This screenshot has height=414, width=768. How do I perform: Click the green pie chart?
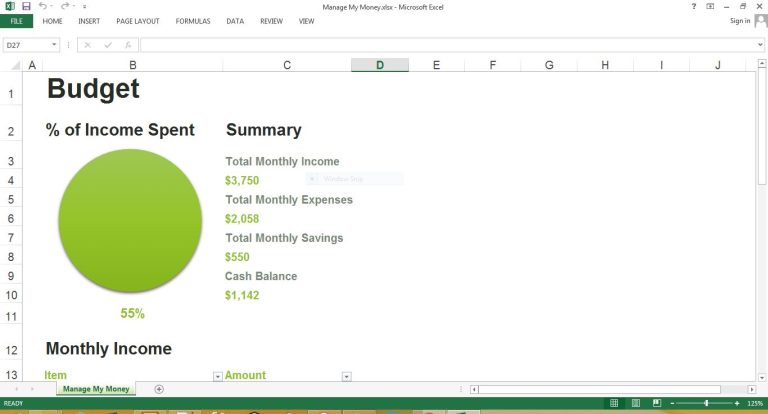[130, 221]
